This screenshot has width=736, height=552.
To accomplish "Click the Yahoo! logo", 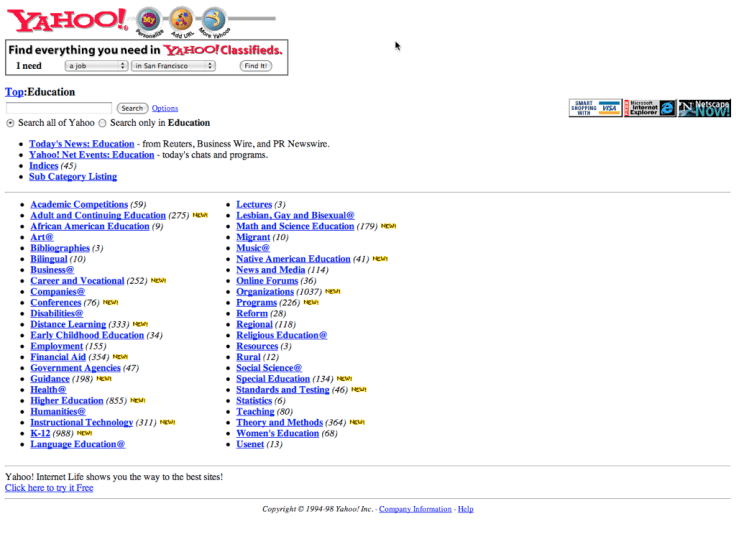I will click(68, 20).
